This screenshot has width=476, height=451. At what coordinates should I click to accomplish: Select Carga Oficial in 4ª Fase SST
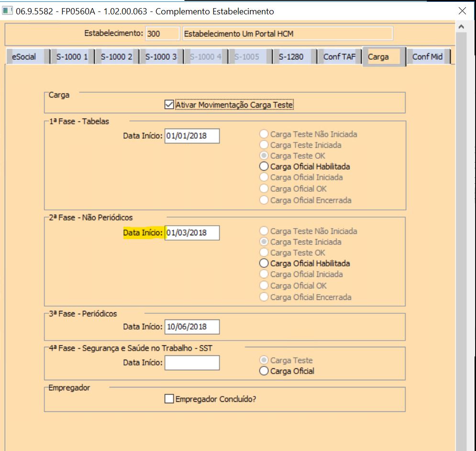tap(264, 371)
